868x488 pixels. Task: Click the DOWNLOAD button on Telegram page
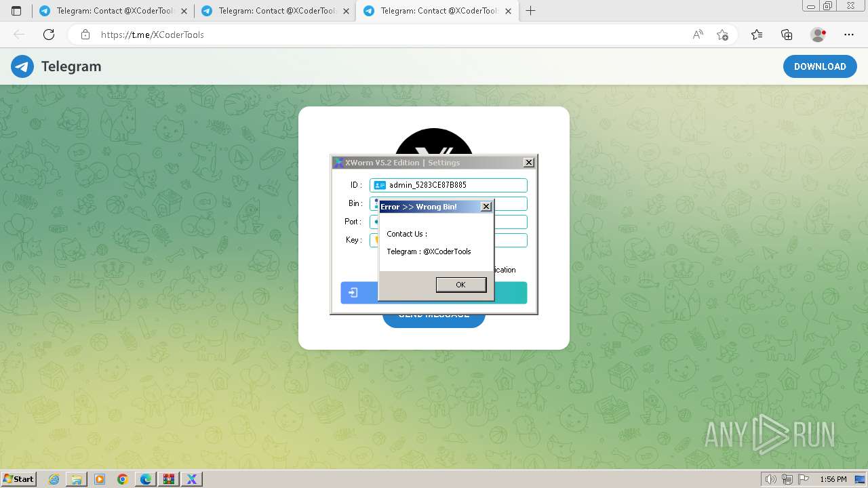(820, 66)
